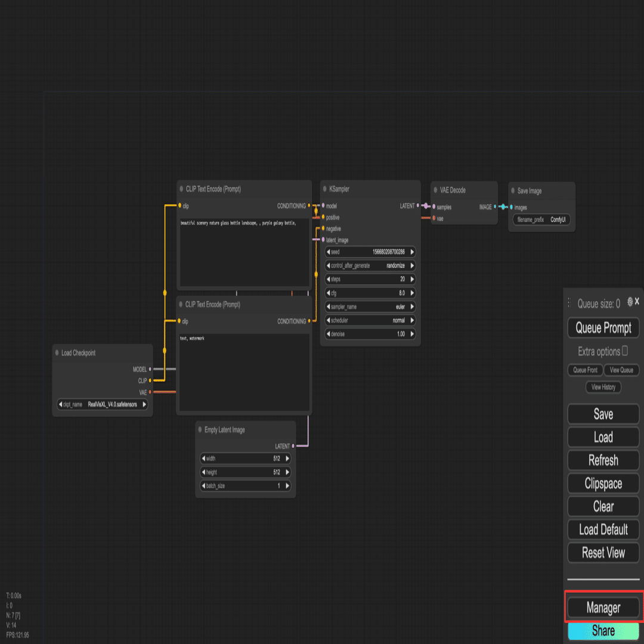Increase cfg with right arrow
This screenshot has width=644, height=644.
click(x=412, y=293)
